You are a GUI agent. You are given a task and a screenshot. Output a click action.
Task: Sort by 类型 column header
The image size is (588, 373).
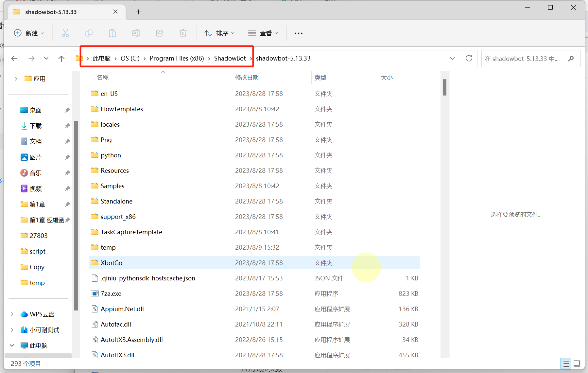click(x=320, y=78)
